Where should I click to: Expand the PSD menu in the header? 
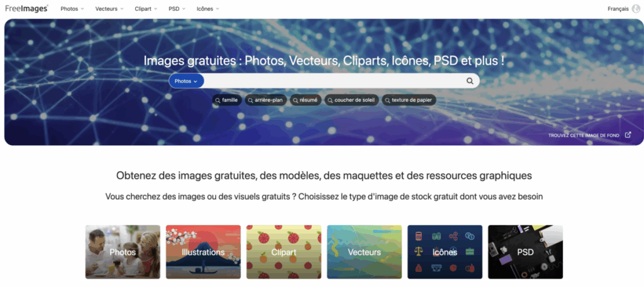point(177,9)
